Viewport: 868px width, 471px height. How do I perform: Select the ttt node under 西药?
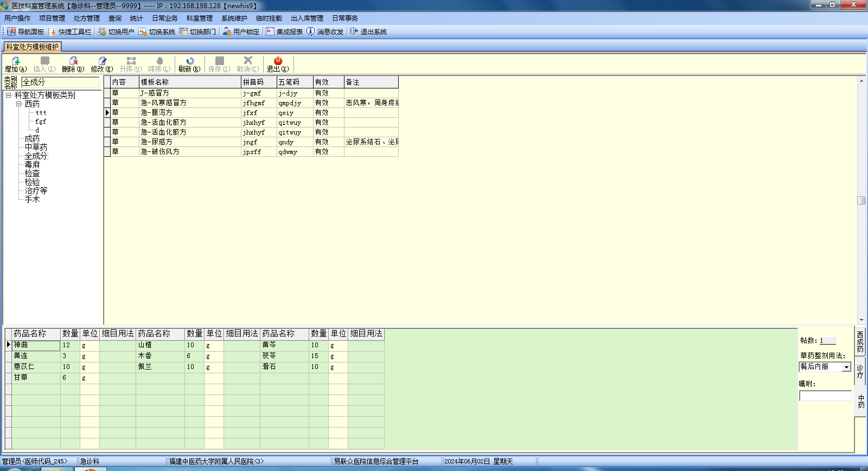41,113
